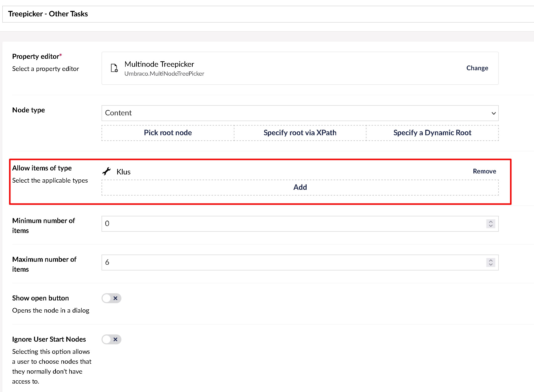Click the up arrow on Maximum number of items
This screenshot has height=392, width=534.
pyautogui.click(x=491, y=261)
